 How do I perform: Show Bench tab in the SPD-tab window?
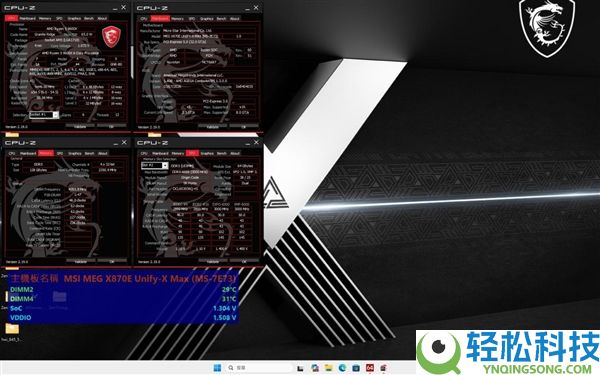pyautogui.click(x=222, y=153)
